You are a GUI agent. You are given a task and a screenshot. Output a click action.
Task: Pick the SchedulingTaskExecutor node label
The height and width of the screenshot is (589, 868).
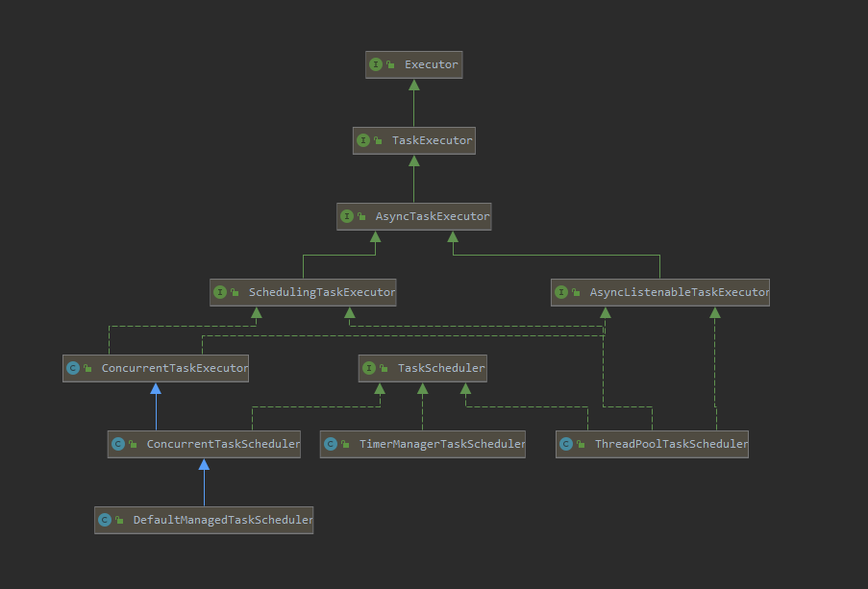[x=321, y=292]
